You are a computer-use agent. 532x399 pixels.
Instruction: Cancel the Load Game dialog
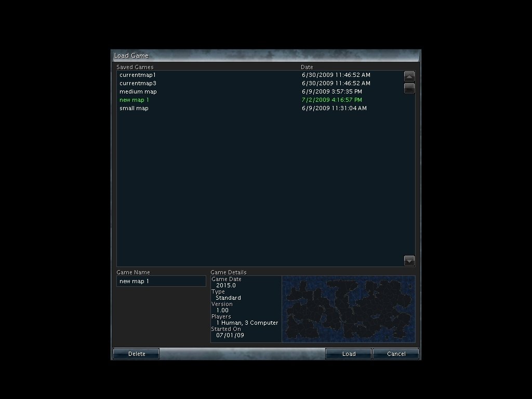(x=396, y=354)
